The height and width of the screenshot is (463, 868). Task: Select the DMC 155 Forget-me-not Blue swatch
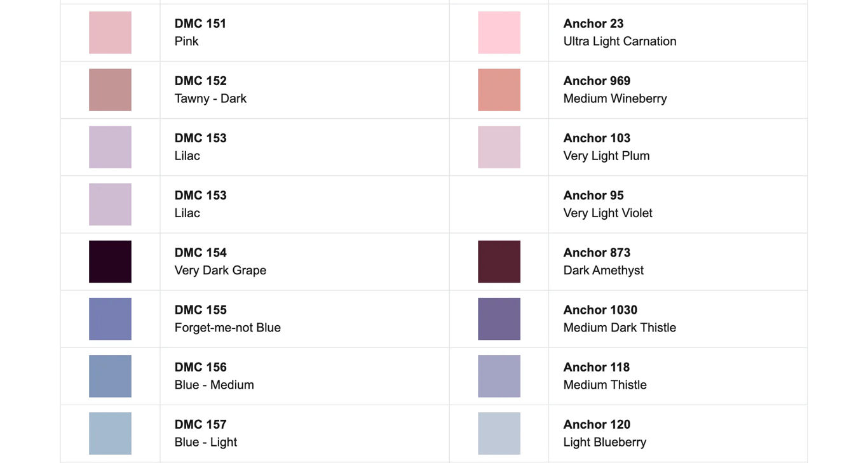coord(110,319)
